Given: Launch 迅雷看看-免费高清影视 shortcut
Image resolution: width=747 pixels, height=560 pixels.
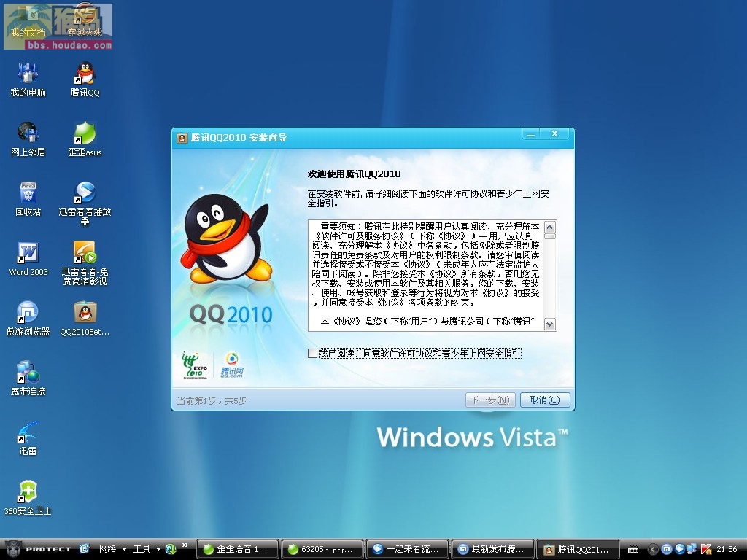Looking at the screenshot, I should [x=85, y=263].
